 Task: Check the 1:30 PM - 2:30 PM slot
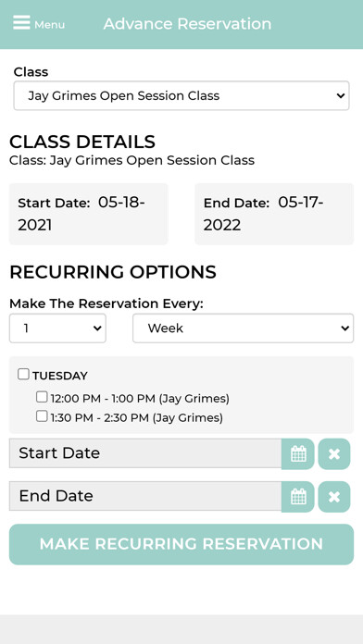pos(42,416)
